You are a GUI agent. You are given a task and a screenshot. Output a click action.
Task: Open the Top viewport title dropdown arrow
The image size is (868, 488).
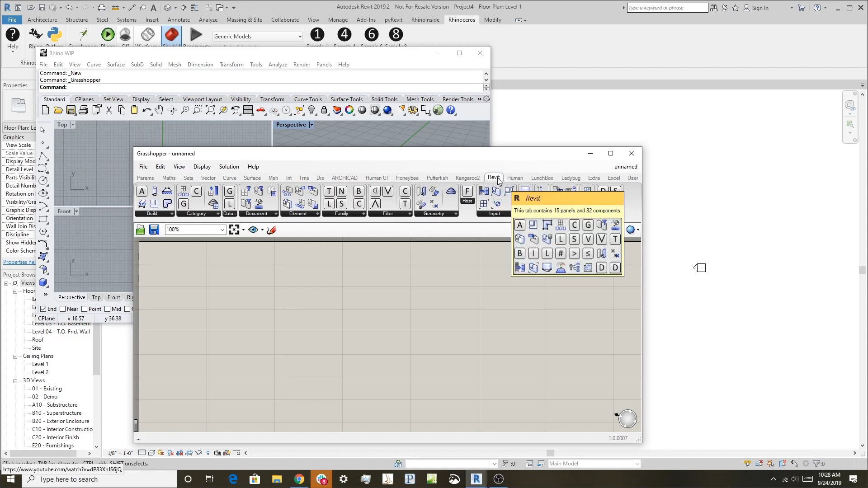click(73, 125)
